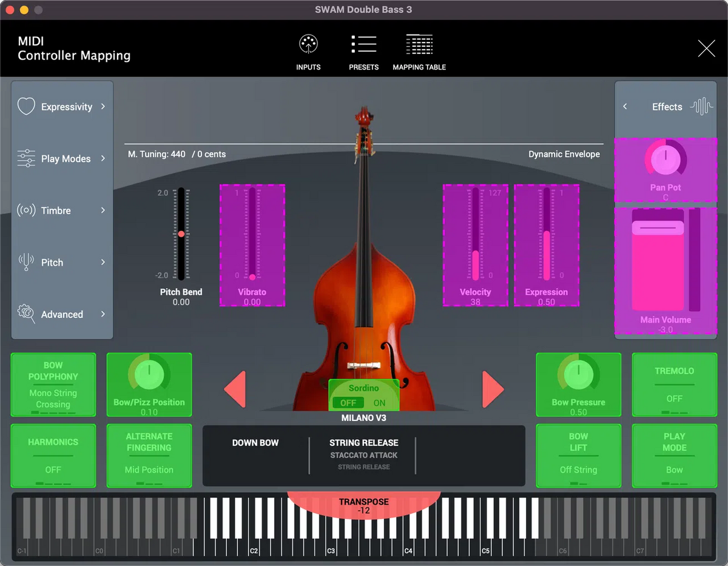Open the Advanced settings
The image size is (728, 566).
(62, 314)
